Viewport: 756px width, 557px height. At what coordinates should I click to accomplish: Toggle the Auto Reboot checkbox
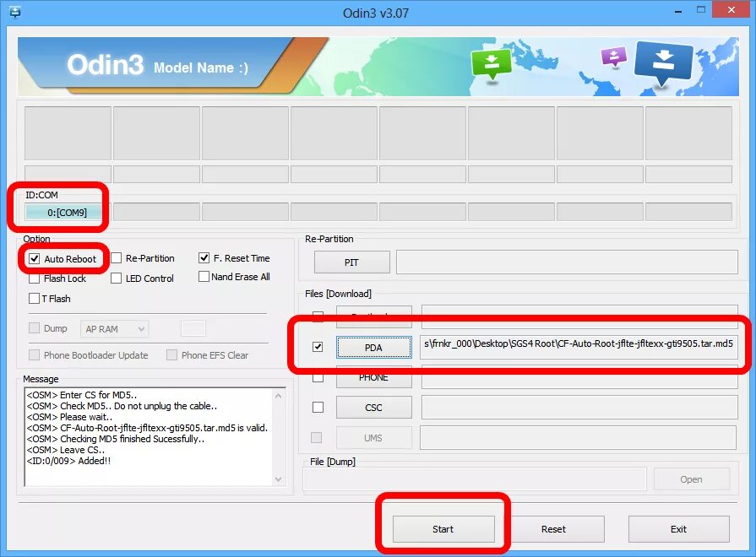coord(35,259)
